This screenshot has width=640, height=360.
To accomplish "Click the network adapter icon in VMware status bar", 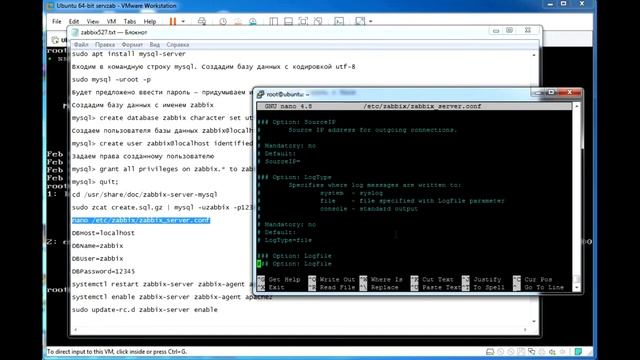I will point(531,351).
